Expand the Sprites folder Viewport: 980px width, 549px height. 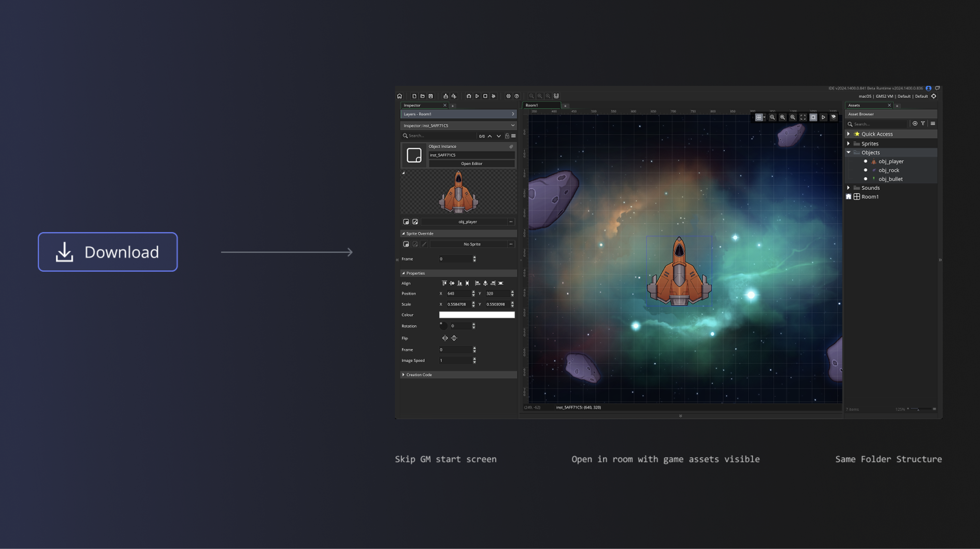pyautogui.click(x=849, y=144)
